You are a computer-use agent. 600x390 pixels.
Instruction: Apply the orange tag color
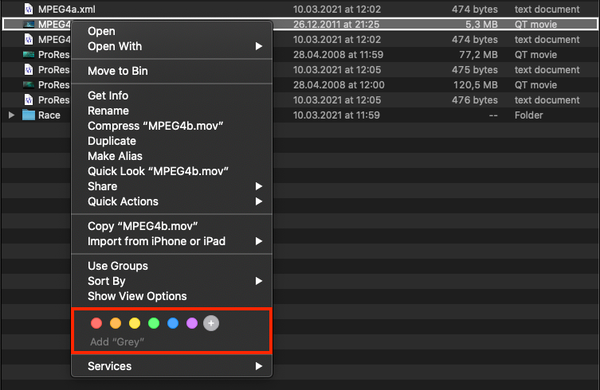(x=116, y=323)
